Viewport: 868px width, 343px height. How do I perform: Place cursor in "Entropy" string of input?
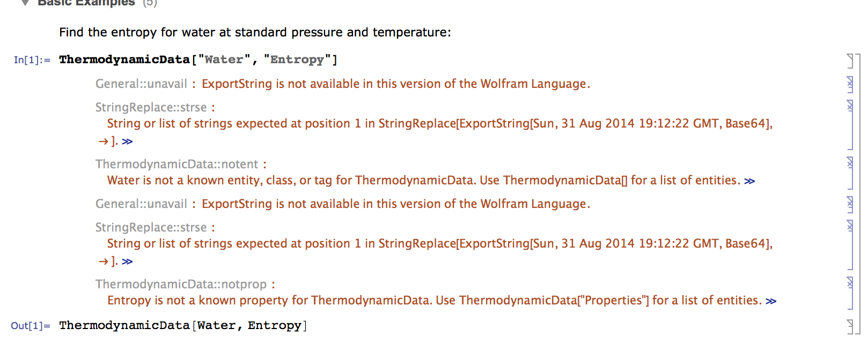pyautogui.click(x=297, y=59)
